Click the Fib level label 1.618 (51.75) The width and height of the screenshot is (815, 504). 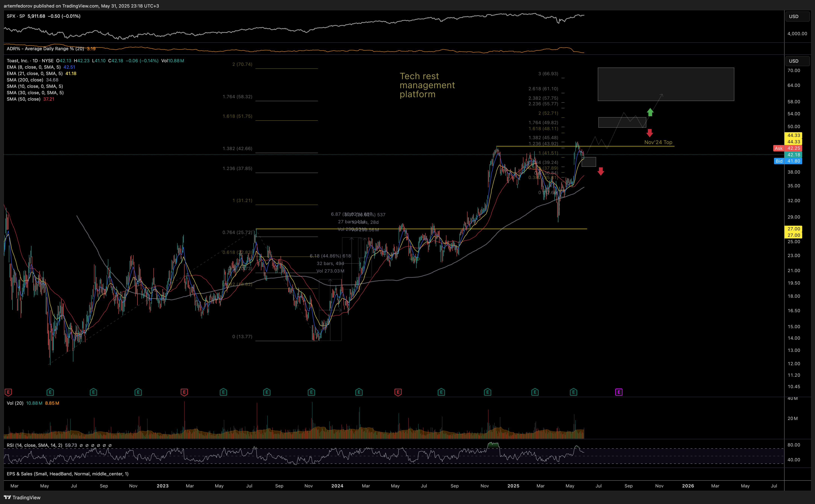(237, 116)
